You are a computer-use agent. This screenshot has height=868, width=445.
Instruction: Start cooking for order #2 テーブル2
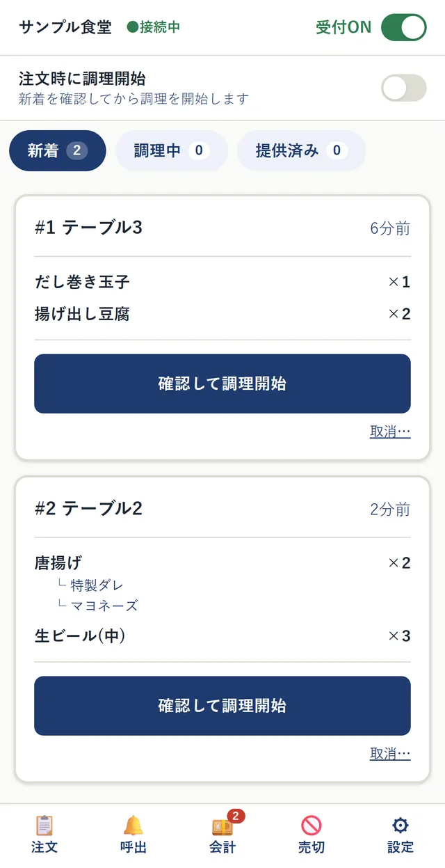click(222, 706)
